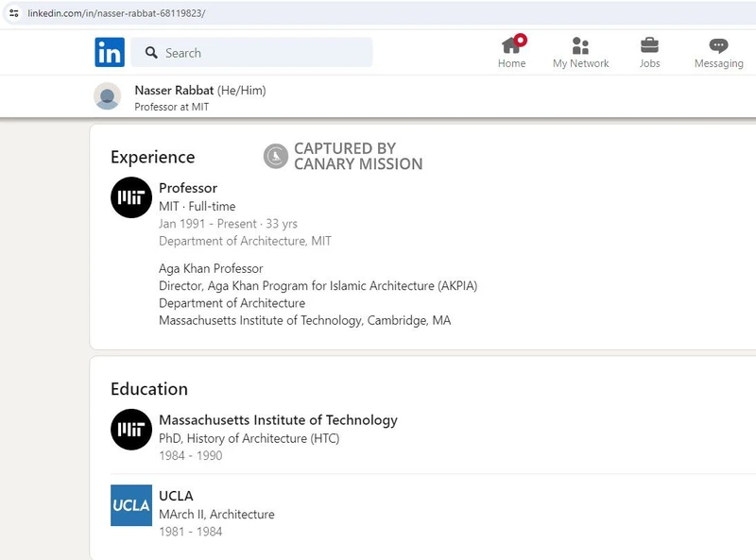
Task: Open My Network people icon
Action: [x=580, y=45]
